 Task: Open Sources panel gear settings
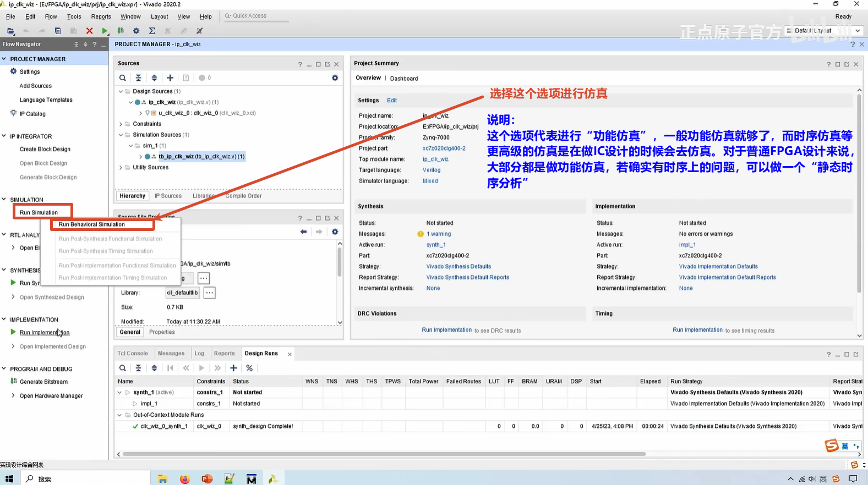pyautogui.click(x=335, y=78)
